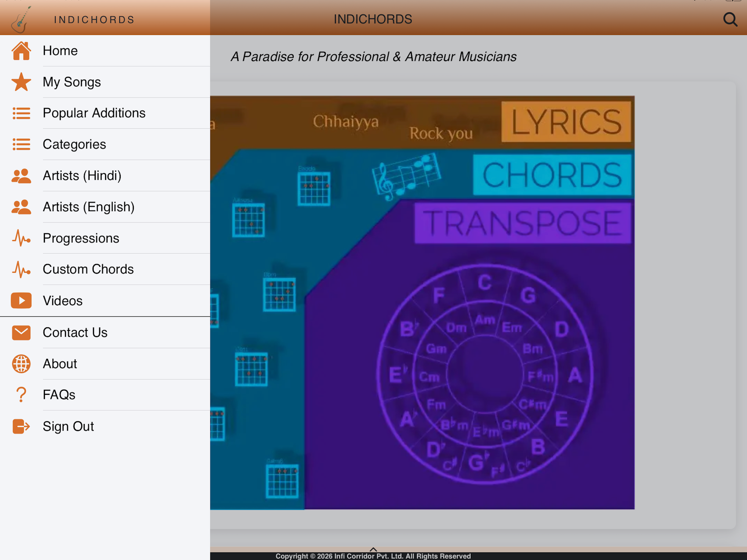Click the Videos play icon

coord(21,301)
